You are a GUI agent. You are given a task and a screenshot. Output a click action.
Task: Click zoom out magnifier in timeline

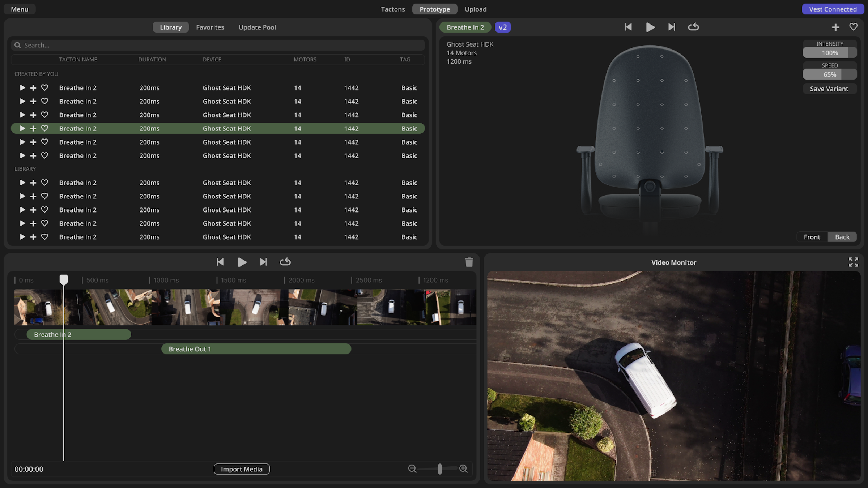(412, 469)
